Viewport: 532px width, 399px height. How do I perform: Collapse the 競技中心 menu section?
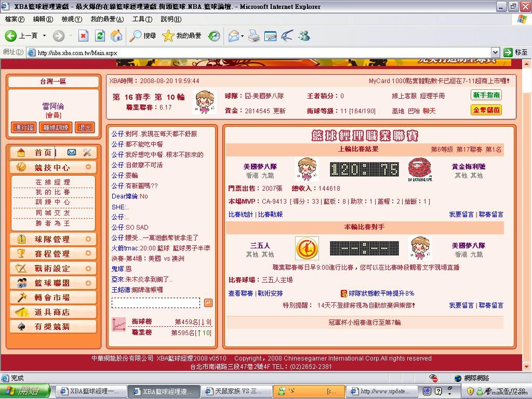(x=88, y=167)
